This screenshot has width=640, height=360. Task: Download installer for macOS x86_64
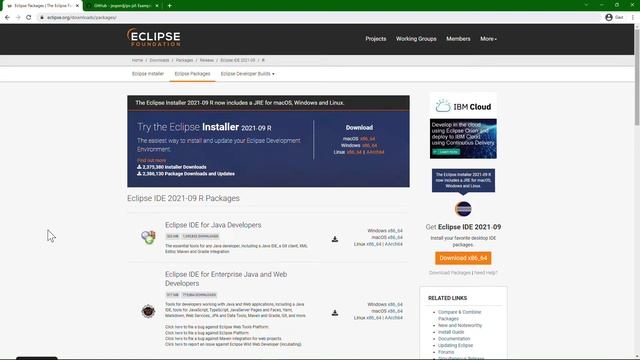367,139
